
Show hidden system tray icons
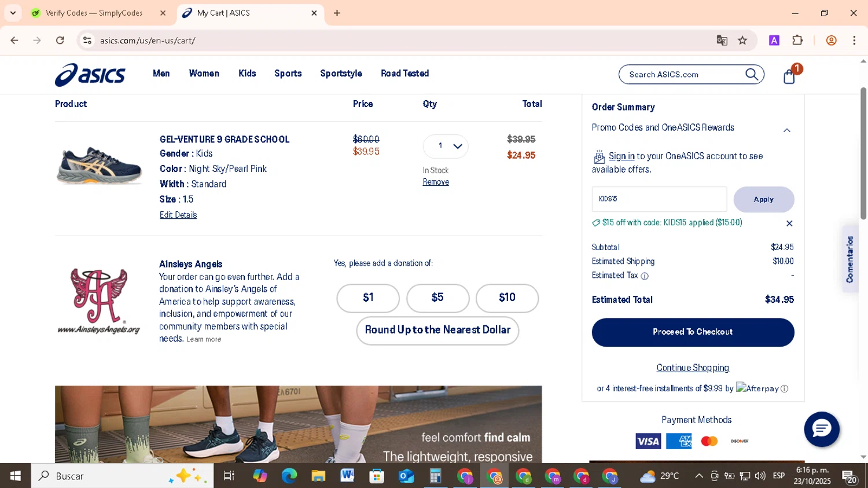(699, 476)
